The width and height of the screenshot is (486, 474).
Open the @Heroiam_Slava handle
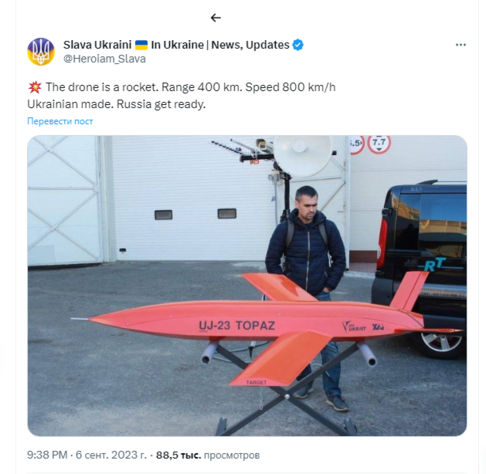104,59
